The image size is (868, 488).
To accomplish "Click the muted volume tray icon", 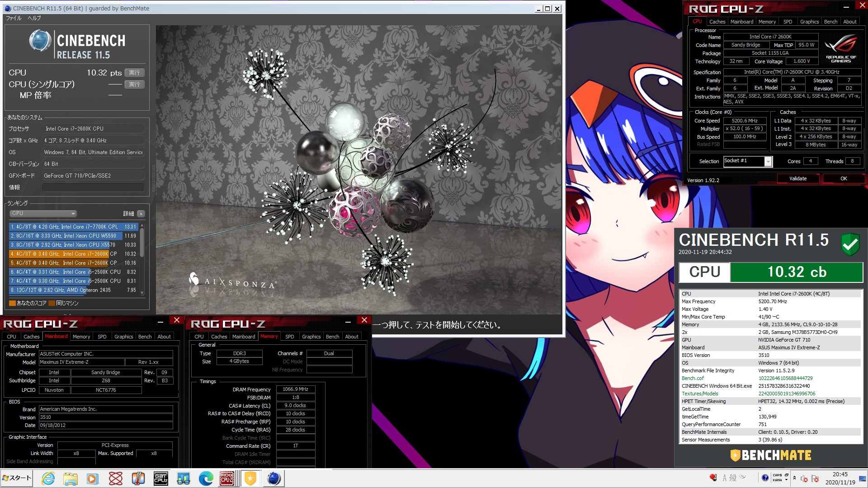I will 804,479.
